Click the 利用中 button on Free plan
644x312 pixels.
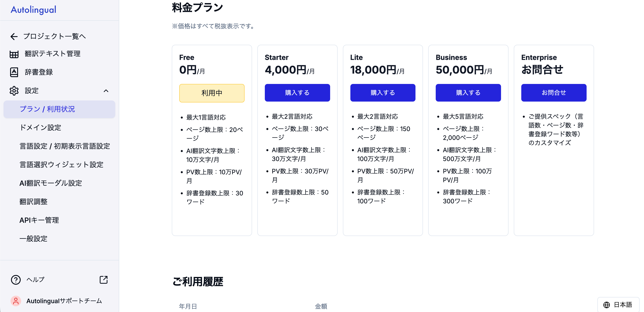pos(212,93)
